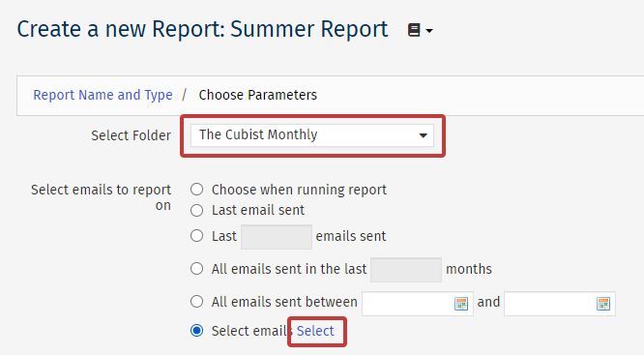Viewport: 644px width, 355px height.
Task: Click the months count input field
Action: coord(406,270)
